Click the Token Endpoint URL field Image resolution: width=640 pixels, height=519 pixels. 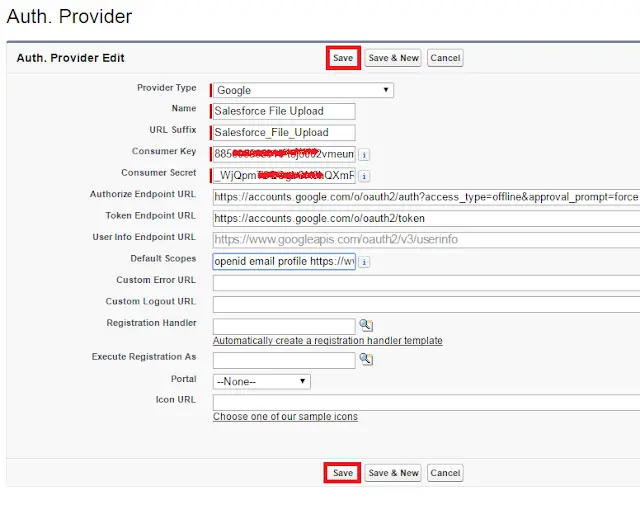coord(427,219)
